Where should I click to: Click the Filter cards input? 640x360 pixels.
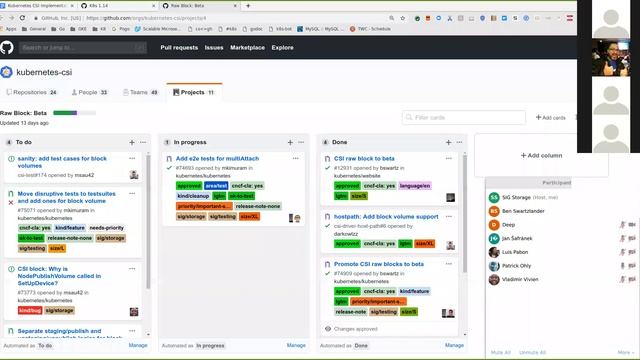click(x=464, y=118)
